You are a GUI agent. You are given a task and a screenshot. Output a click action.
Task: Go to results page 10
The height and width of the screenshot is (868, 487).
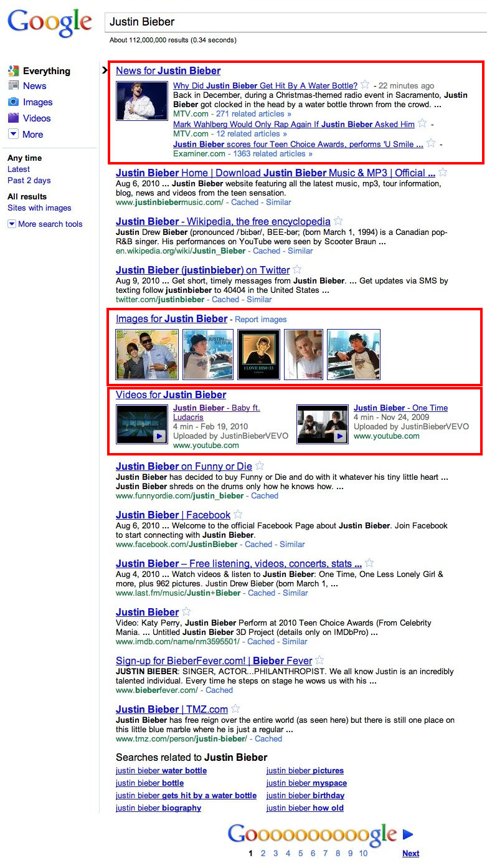363,853
